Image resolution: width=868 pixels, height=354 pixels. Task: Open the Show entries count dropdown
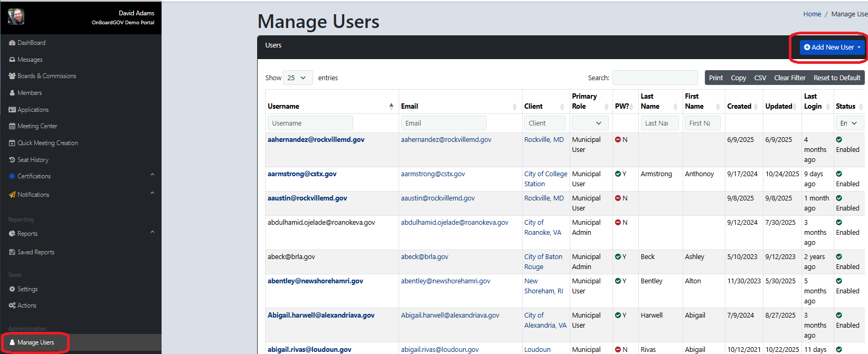tap(298, 78)
